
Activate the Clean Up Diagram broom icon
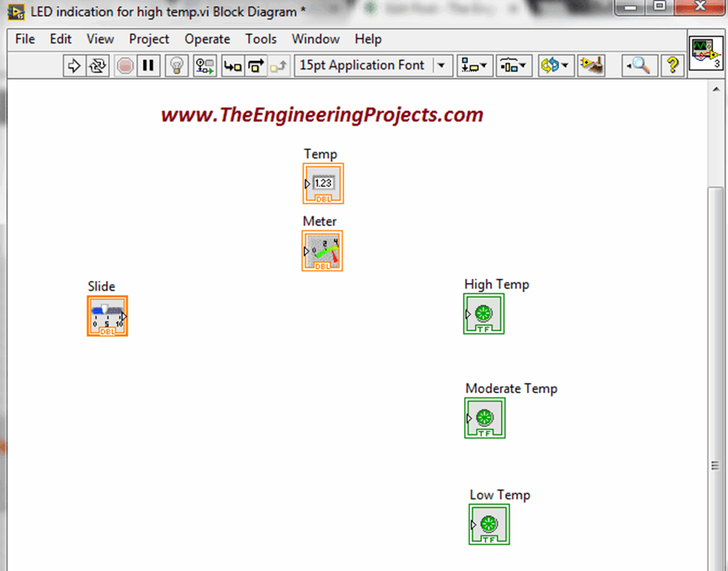591,65
